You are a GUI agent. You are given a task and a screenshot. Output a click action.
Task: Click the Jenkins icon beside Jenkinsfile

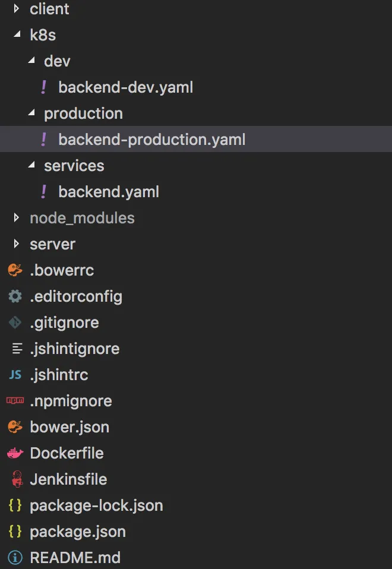click(17, 479)
